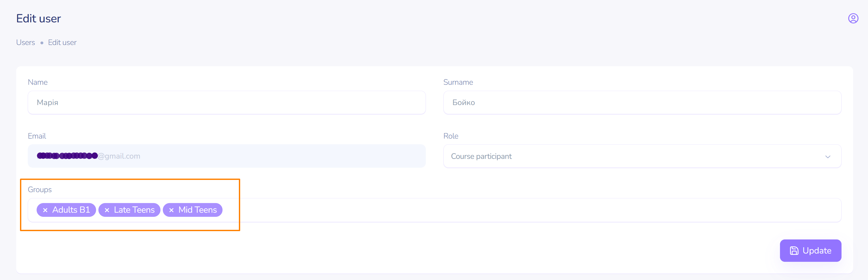Select the Mid Teens tag label
This screenshot has height=280, width=868.
(197, 210)
